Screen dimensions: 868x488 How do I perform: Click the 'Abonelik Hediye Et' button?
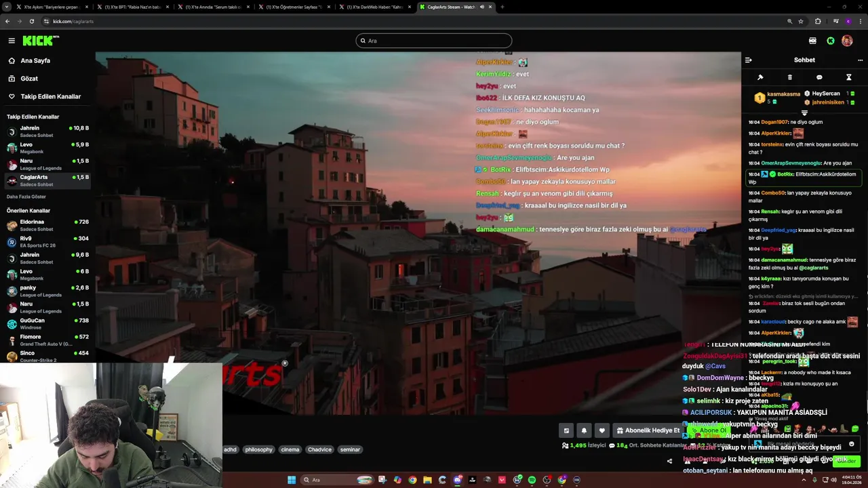(x=648, y=430)
